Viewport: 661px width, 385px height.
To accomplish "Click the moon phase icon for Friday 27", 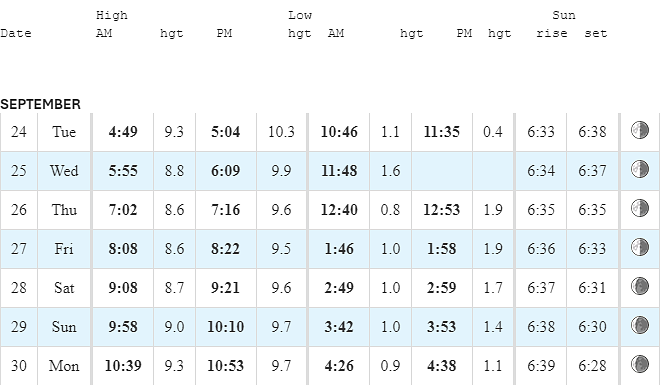I will point(640,247).
